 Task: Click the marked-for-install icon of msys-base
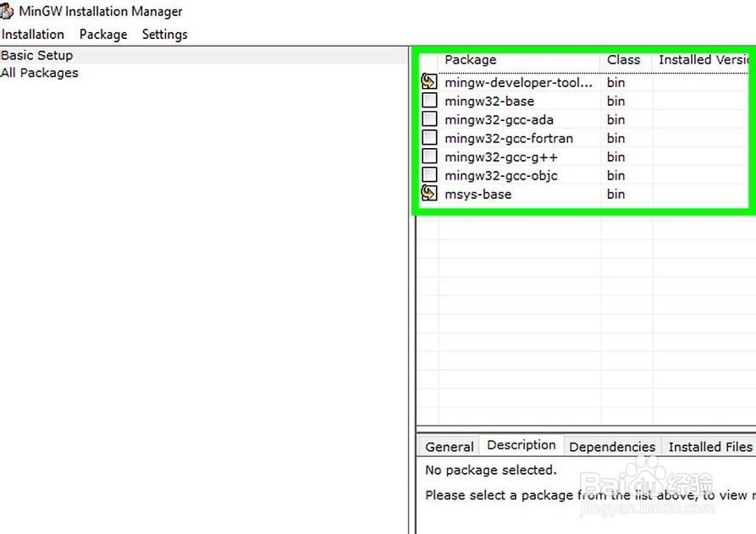429,193
